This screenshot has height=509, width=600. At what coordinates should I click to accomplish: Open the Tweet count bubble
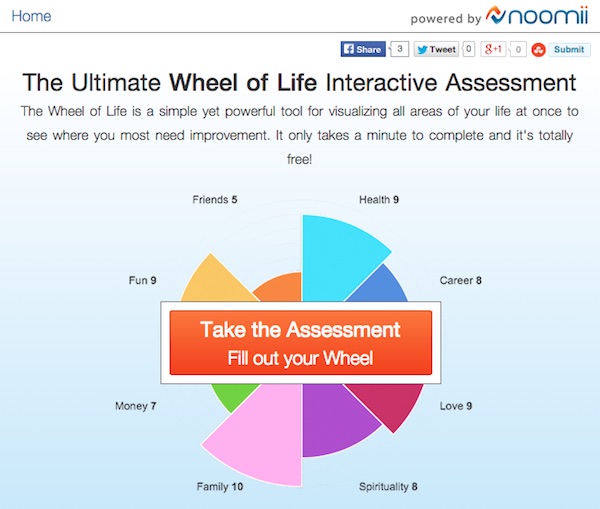(468, 49)
